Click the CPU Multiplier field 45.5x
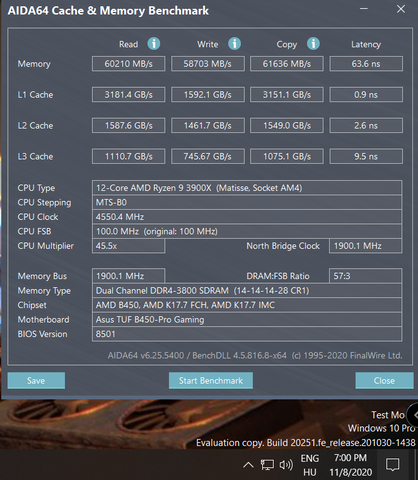418x480 pixels. [x=128, y=246]
